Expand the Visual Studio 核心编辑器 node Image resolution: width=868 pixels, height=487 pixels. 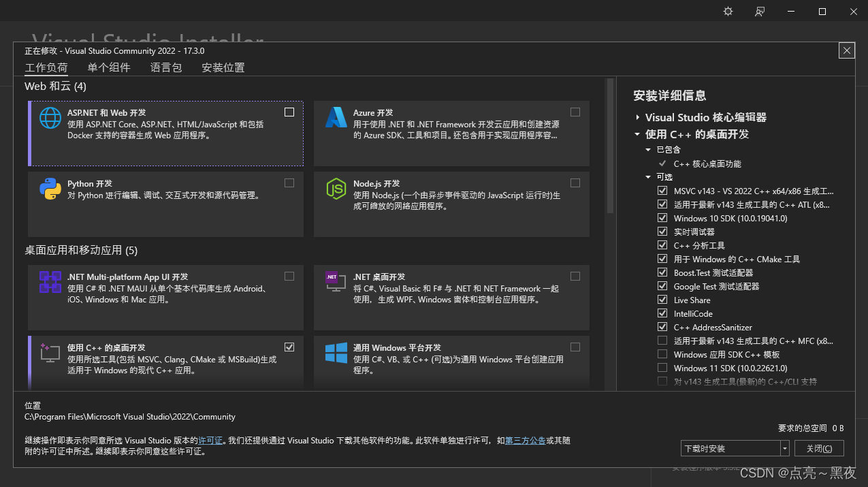pyautogui.click(x=637, y=117)
